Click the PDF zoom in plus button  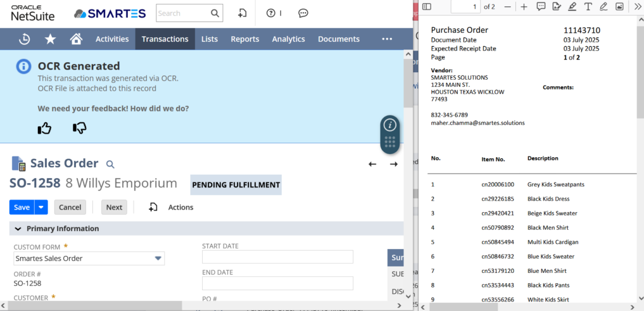524,6
